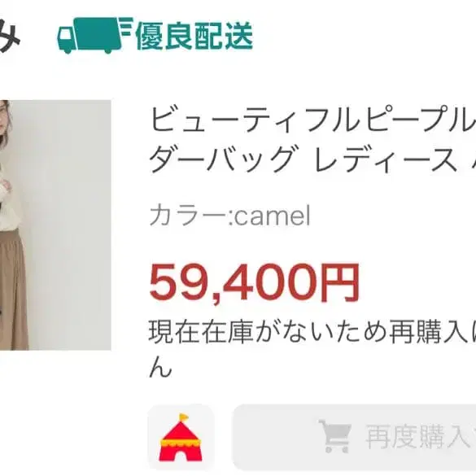This screenshot has width=476, height=476.
Task: Click the み text at top left
Action: [8, 36]
